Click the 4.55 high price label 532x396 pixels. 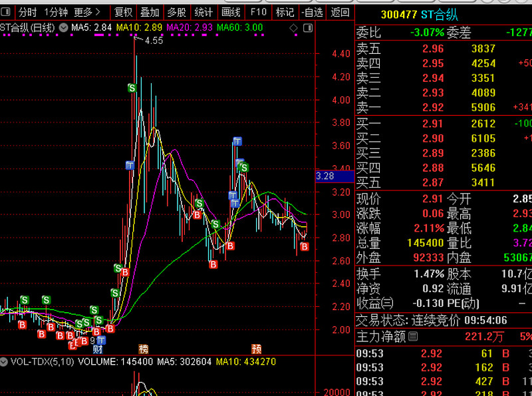pos(154,41)
